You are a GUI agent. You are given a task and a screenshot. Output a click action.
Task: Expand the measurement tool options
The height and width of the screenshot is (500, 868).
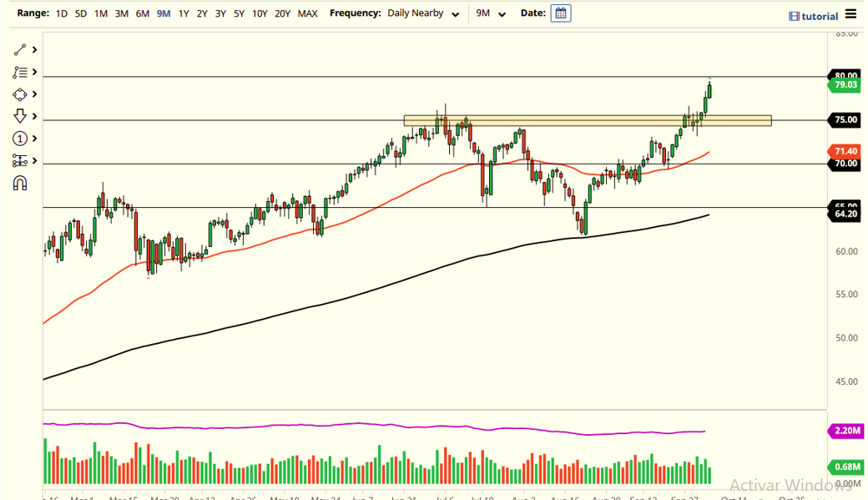(x=34, y=160)
